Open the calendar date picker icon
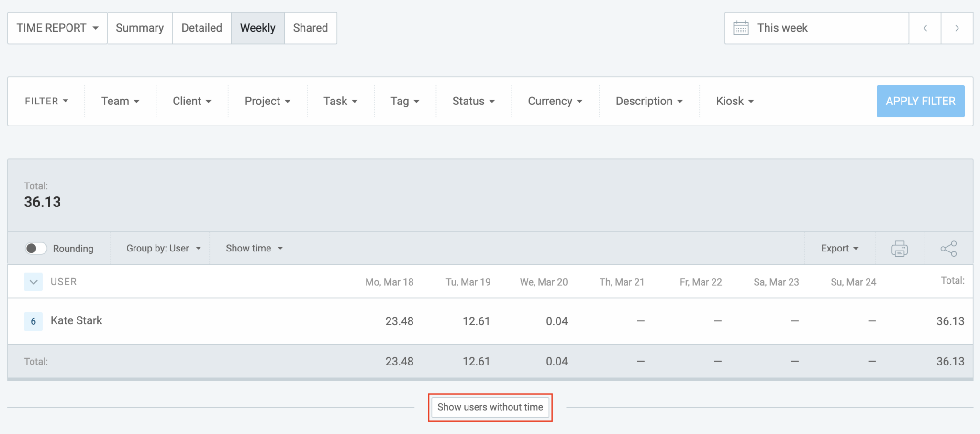 coord(741,28)
